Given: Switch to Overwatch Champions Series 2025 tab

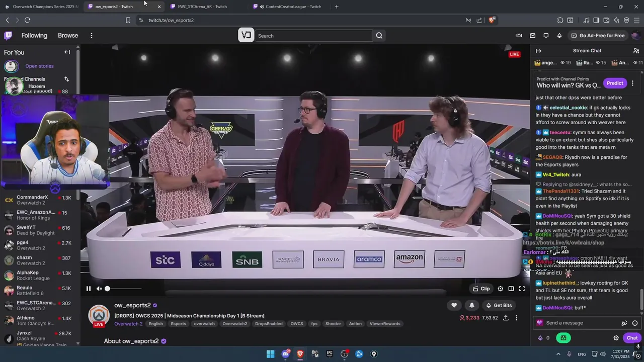Looking at the screenshot, I should (x=42, y=7).
